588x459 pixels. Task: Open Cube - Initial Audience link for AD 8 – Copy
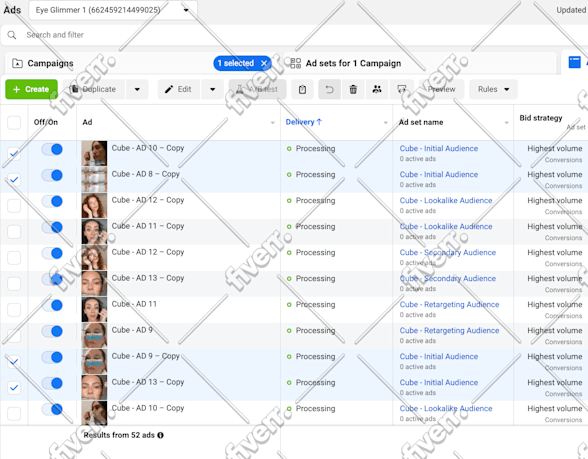(x=439, y=175)
